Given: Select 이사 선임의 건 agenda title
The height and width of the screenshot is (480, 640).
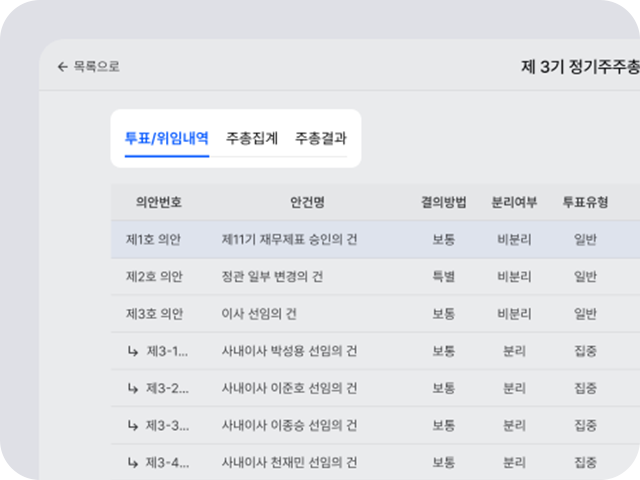Looking at the screenshot, I should [x=259, y=314].
